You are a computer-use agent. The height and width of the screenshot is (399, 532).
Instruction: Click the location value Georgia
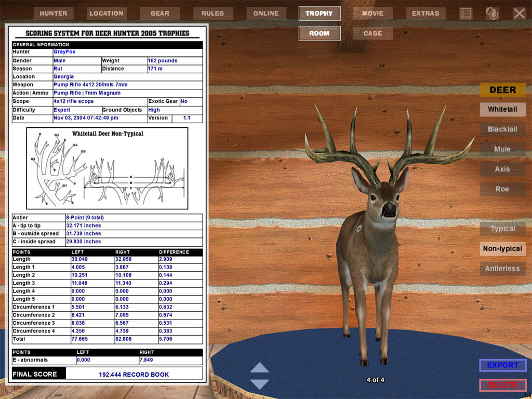[x=63, y=77]
